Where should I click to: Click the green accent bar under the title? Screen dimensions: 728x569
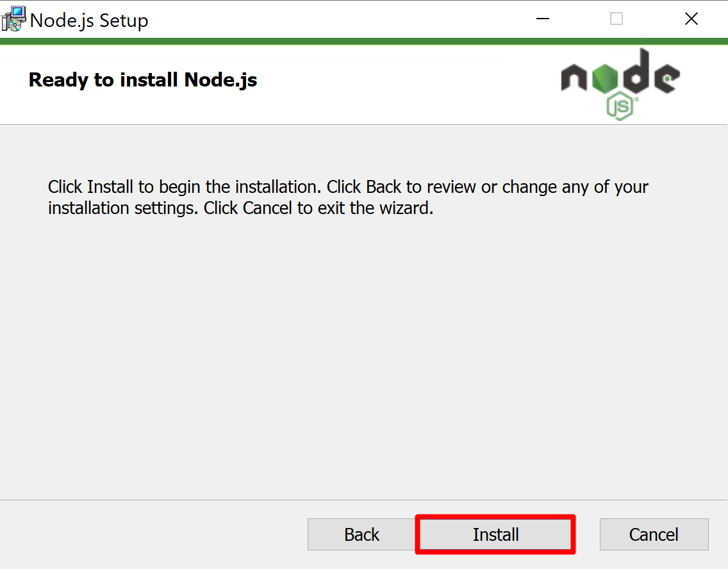coord(364,41)
